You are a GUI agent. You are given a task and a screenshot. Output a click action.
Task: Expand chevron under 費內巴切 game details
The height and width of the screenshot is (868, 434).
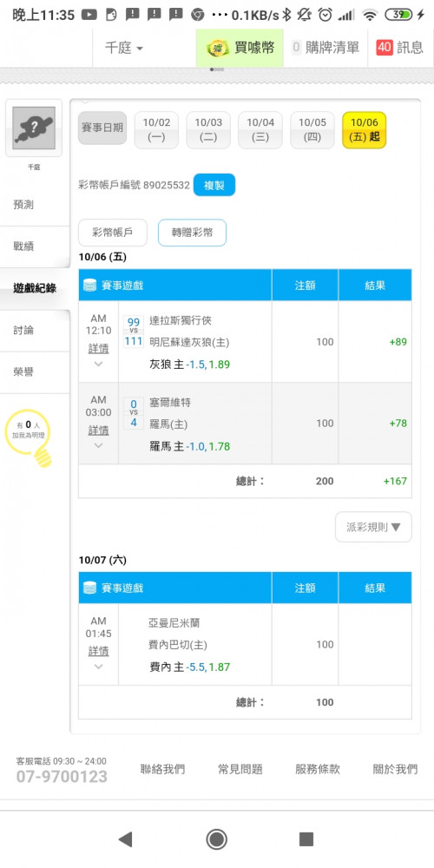pos(99,667)
